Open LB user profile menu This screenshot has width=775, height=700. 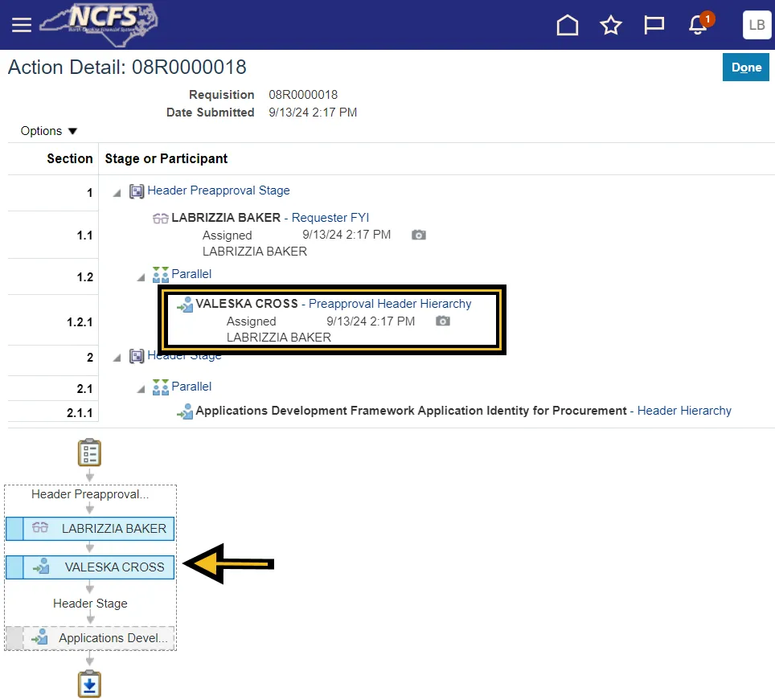tap(757, 25)
